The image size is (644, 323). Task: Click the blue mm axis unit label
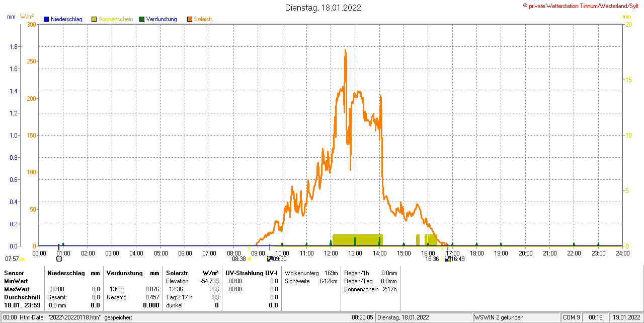point(11,17)
